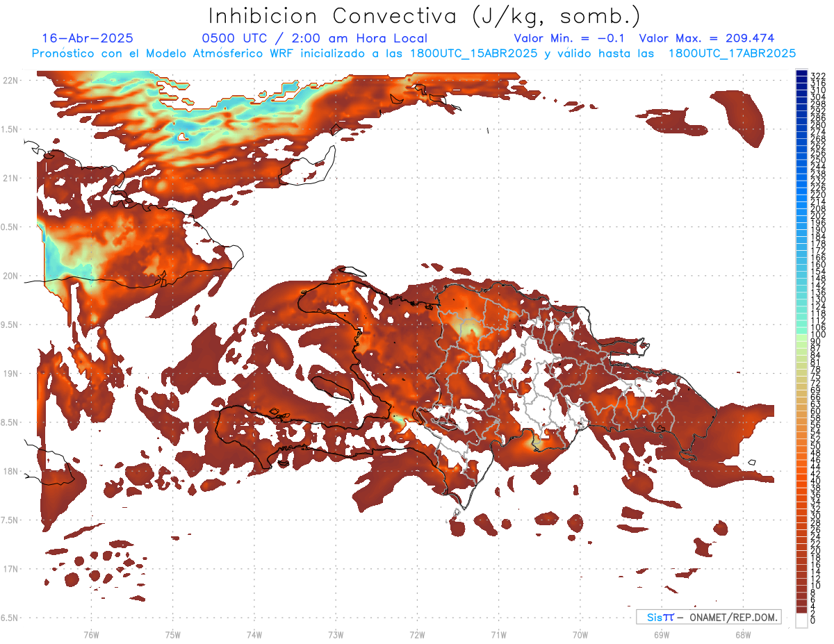The width and height of the screenshot is (834, 644).
Task: Click the '71W' longitude label
Action: pos(498,634)
